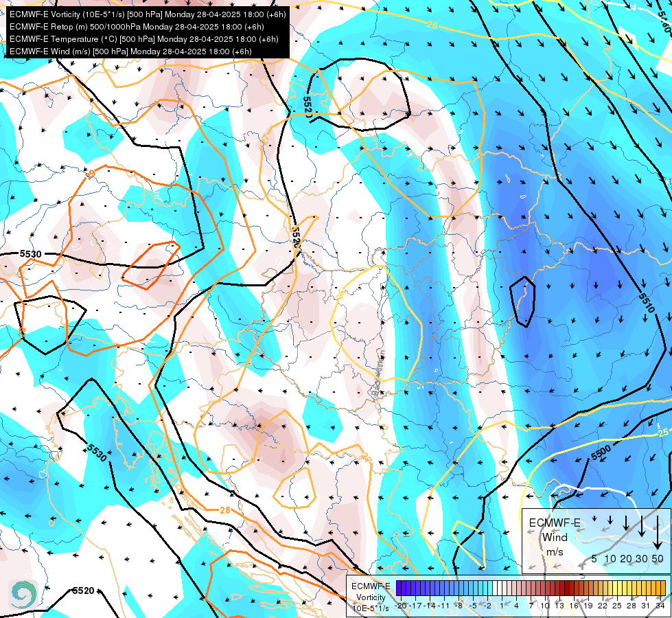Click the '34' tick label on the vorticity scale

[660, 606]
